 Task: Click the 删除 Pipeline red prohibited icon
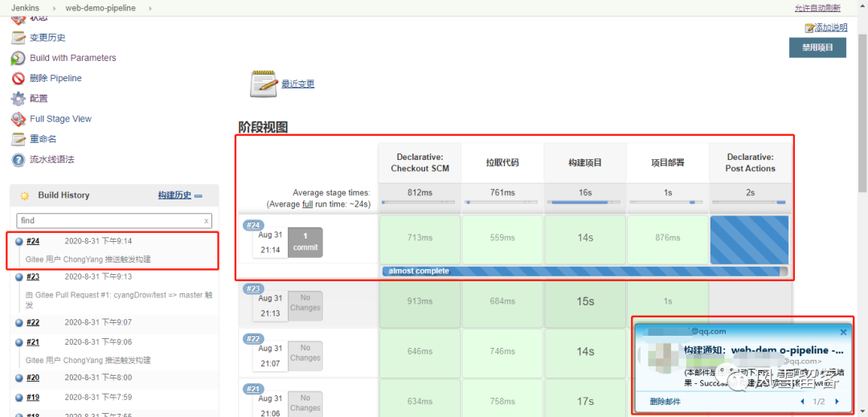[18, 79]
